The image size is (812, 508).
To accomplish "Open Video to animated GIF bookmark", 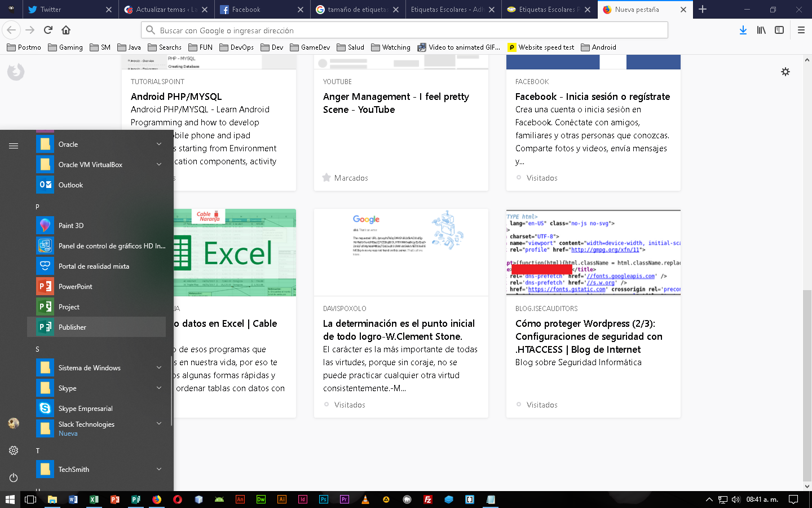I will [x=459, y=47].
